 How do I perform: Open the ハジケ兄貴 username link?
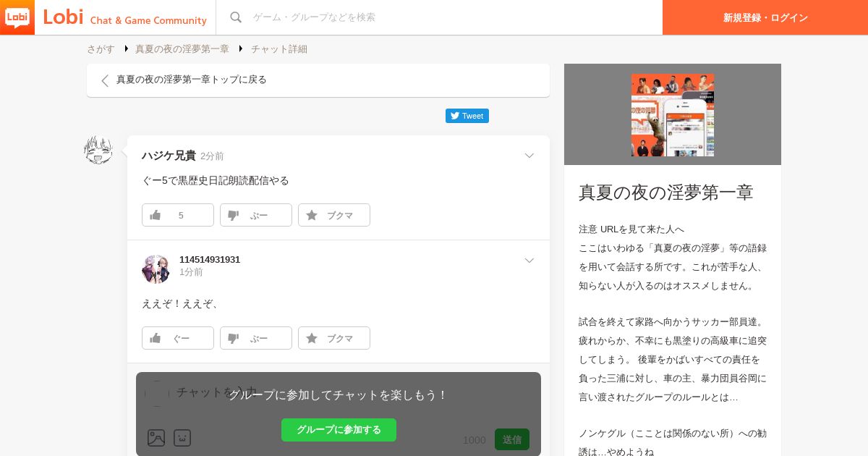pyautogui.click(x=169, y=156)
